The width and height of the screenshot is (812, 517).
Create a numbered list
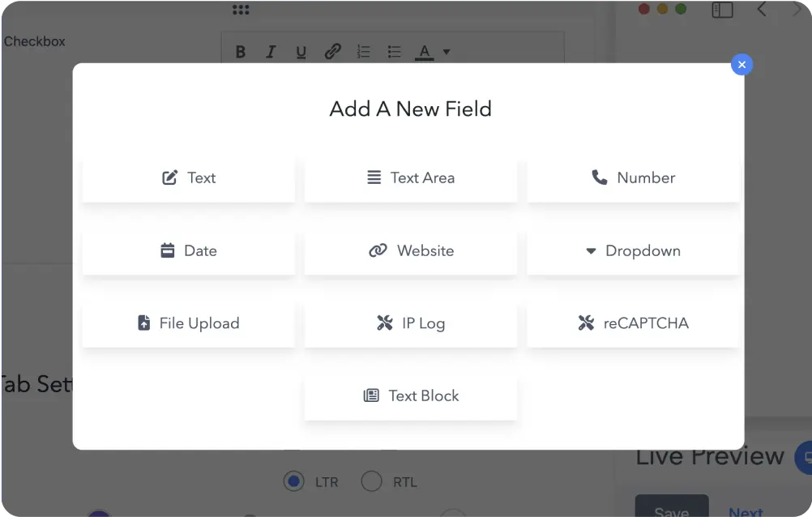[363, 51]
